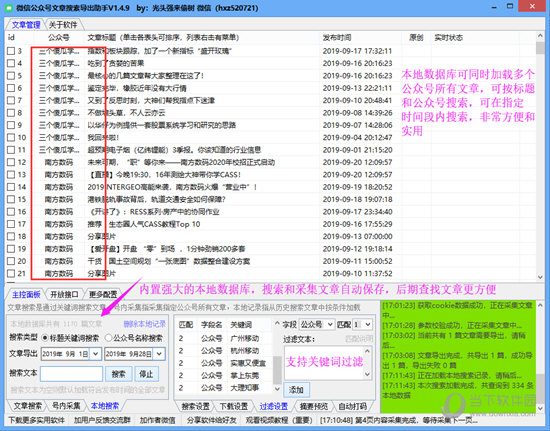This screenshot has height=431, width=550.
Task: Click the filter keyword list scroll-down arrow
Action: pos(277,389)
